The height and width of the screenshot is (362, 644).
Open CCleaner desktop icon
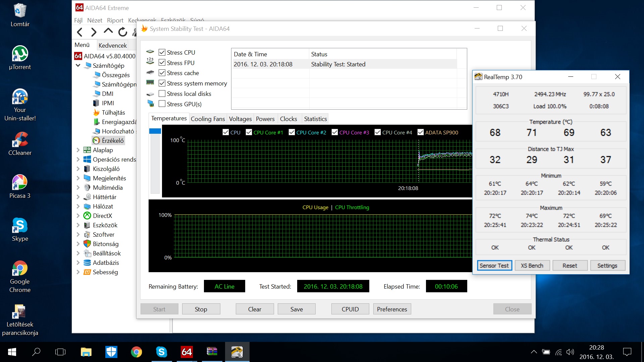pos(20,143)
